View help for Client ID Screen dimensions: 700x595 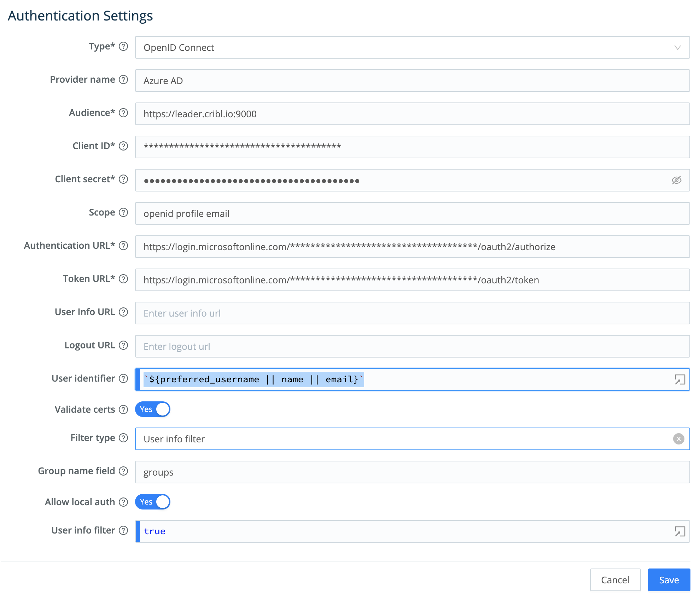point(123,146)
